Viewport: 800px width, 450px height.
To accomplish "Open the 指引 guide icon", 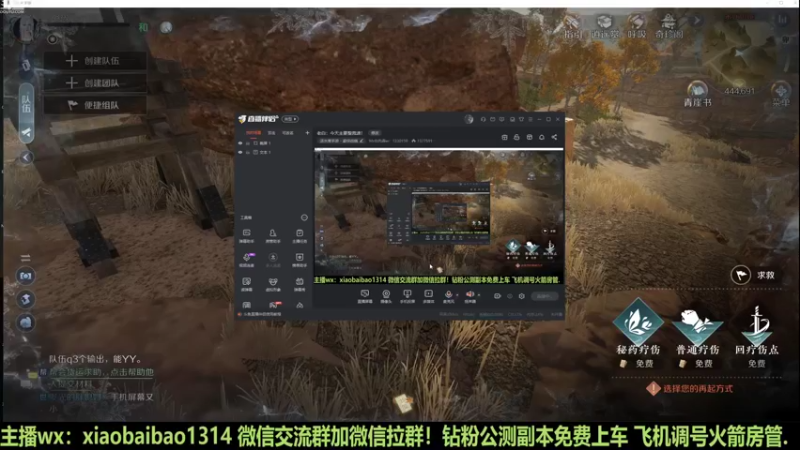I will 572,27.
